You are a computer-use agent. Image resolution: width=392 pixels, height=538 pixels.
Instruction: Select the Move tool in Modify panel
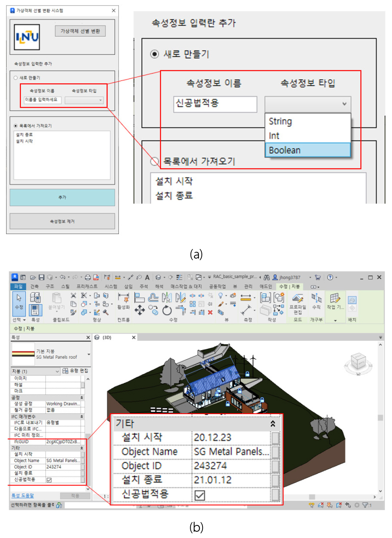point(140,310)
